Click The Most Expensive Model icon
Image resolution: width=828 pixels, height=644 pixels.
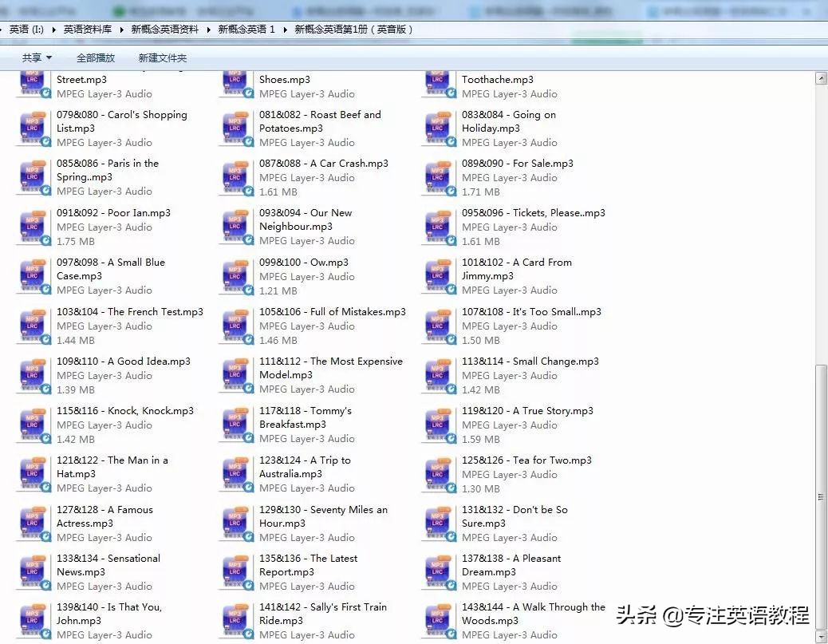point(236,376)
